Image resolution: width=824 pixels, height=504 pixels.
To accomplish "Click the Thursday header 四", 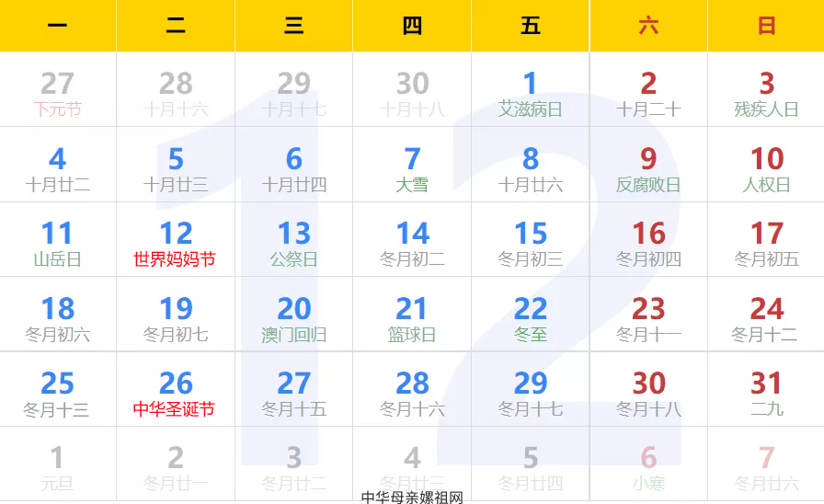I will click(412, 25).
